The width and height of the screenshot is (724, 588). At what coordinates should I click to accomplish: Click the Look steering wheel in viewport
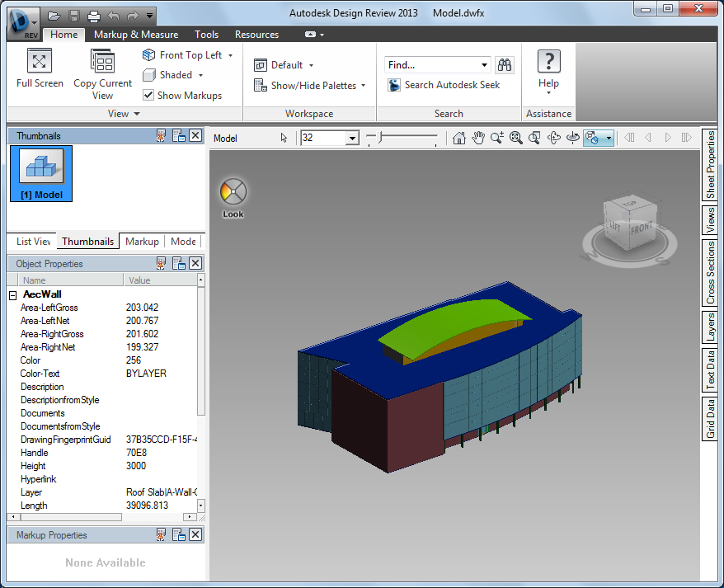click(x=233, y=191)
